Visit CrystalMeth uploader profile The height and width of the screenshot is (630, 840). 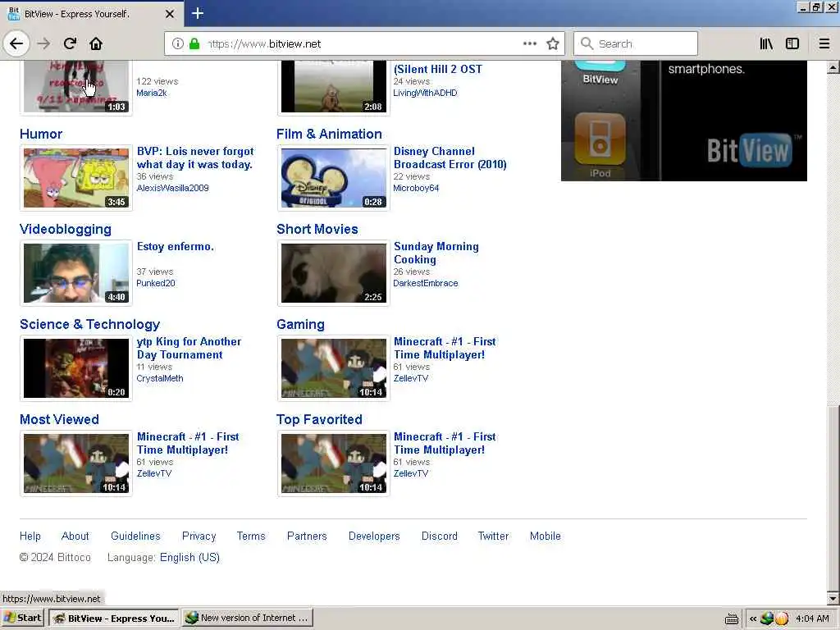[x=160, y=378]
